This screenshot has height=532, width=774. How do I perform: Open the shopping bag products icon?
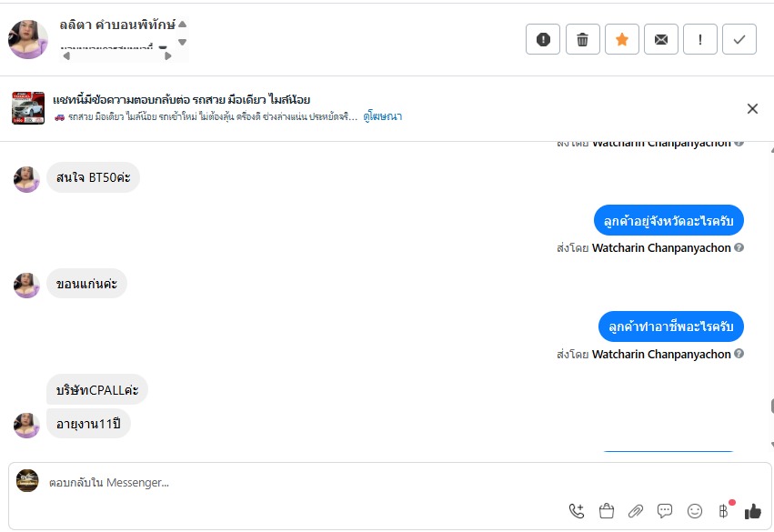607,511
